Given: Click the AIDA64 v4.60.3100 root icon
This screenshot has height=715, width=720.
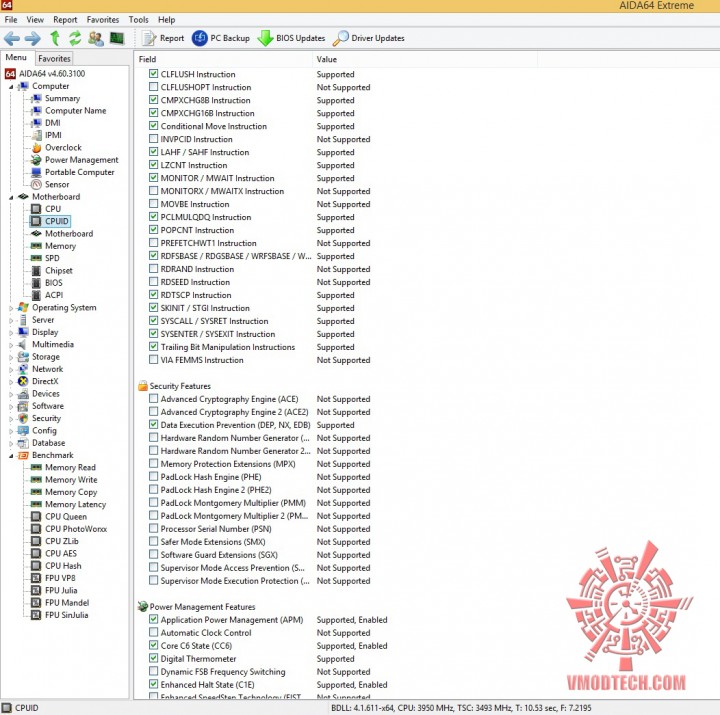Looking at the screenshot, I should pyautogui.click(x=10, y=73).
